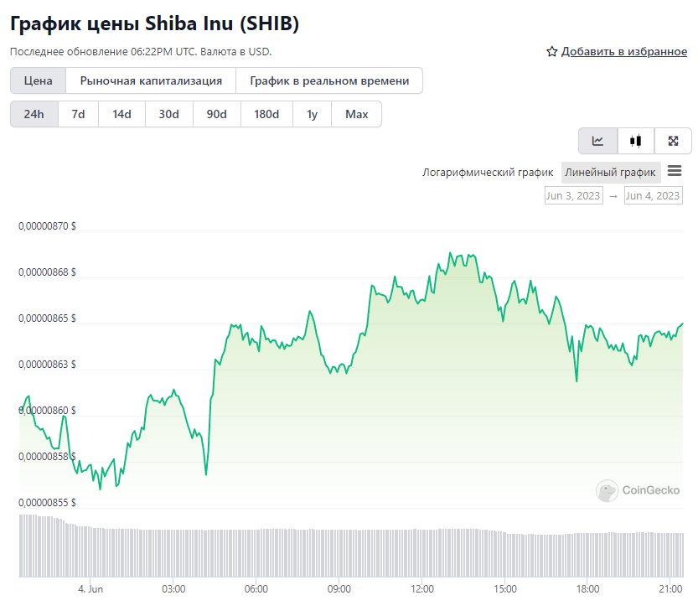Switch to line chart view icon
The width and height of the screenshot is (698, 616).
click(x=597, y=141)
